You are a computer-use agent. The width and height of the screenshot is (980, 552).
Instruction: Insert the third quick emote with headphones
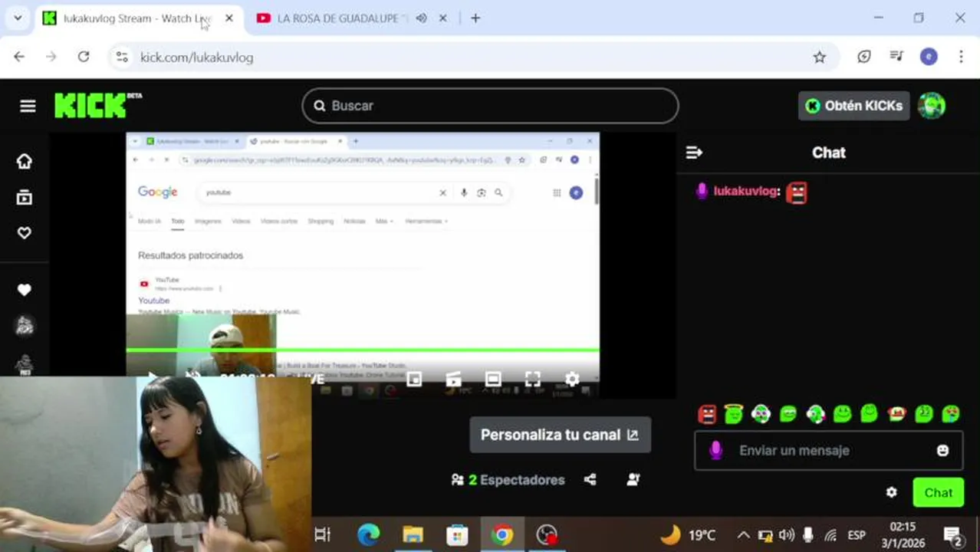[x=761, y=414]
